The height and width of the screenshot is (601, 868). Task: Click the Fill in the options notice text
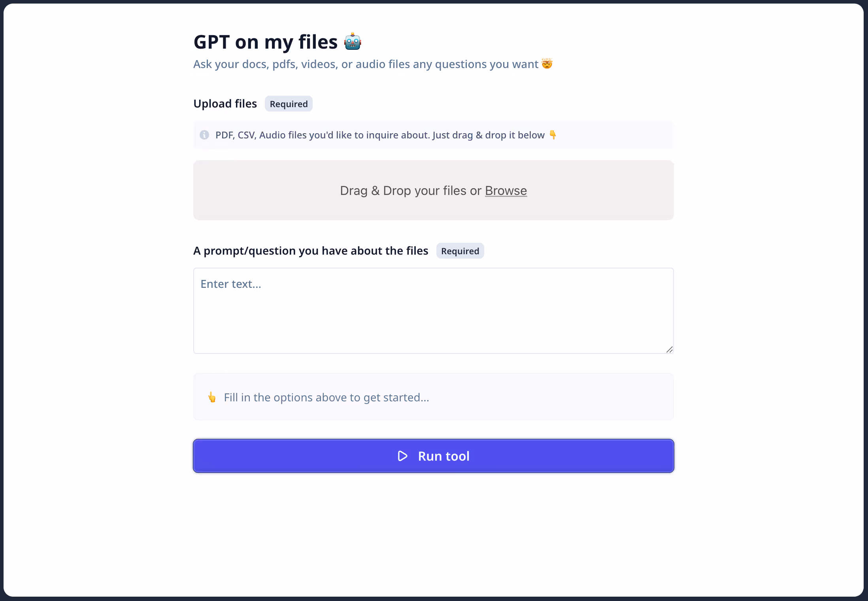pyautogui.click(x=326, y=397)
